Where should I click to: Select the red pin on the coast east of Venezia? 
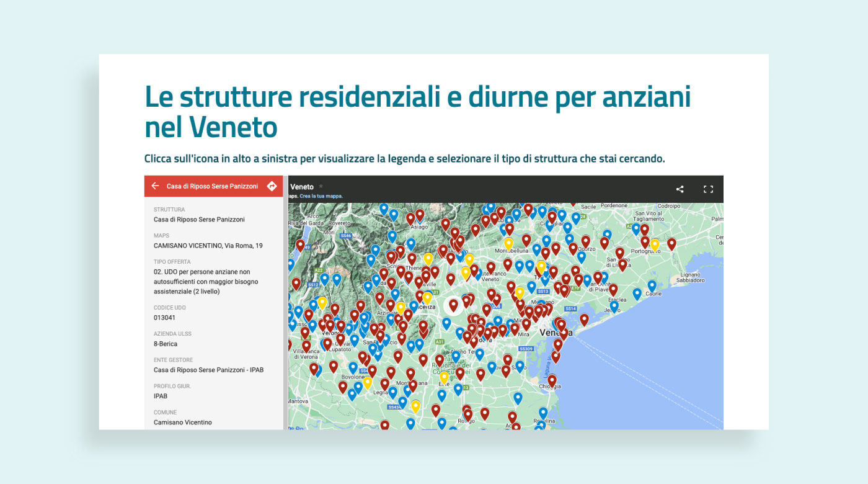pos(584,320)
